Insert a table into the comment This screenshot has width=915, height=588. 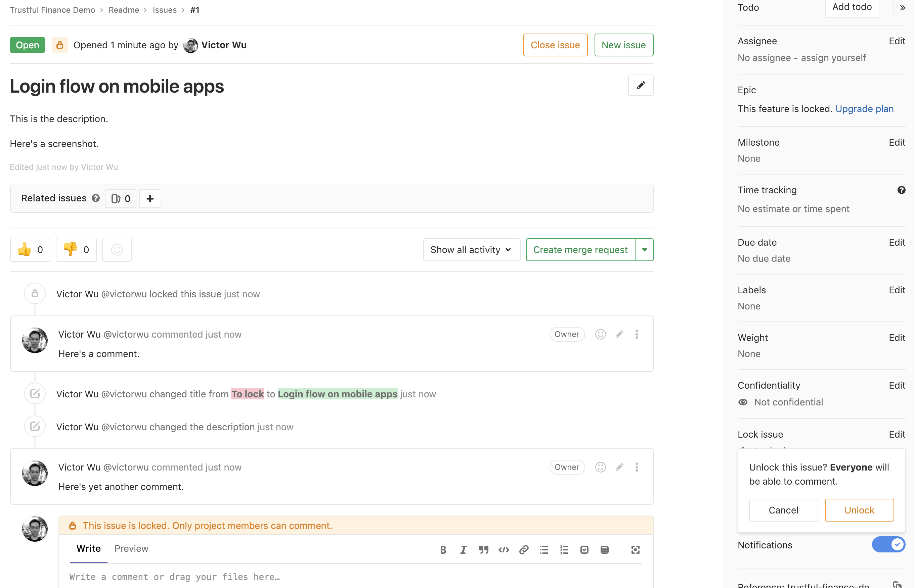click(x=605, y=549)
